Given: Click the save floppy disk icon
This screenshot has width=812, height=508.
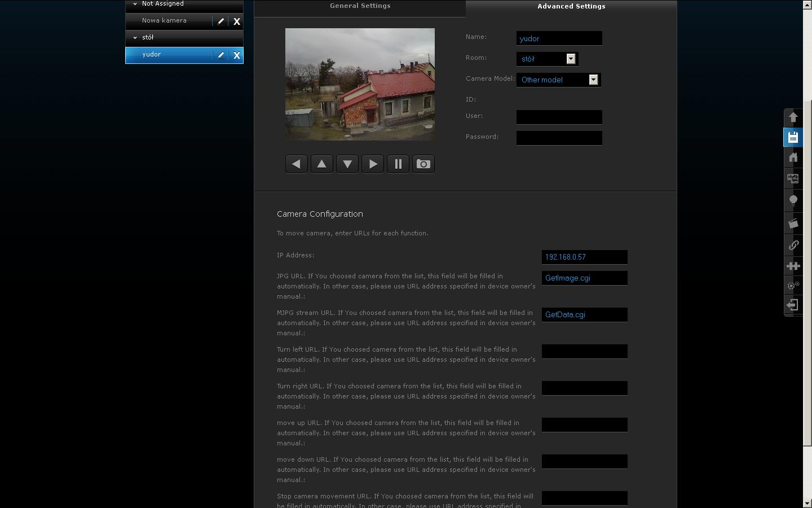Looking at the screenshot, I should click(793, 137).
